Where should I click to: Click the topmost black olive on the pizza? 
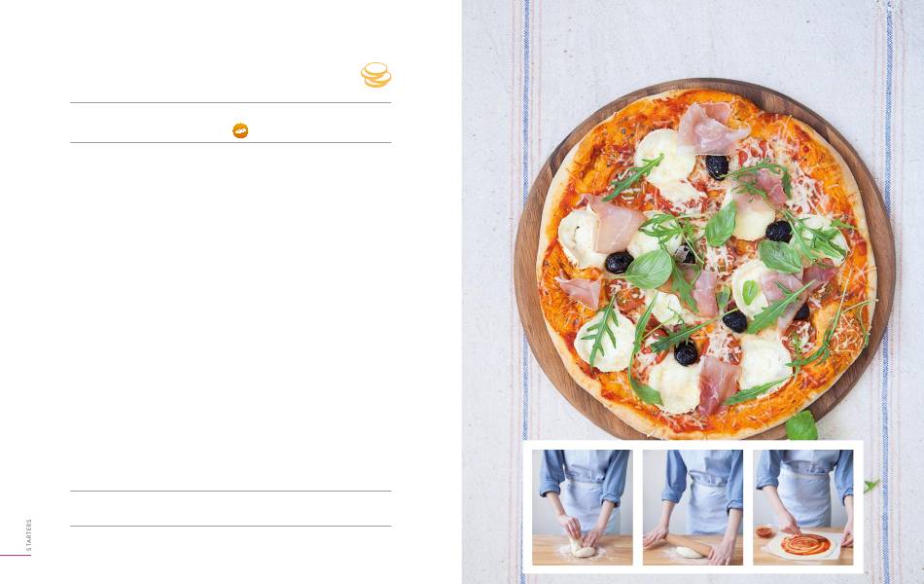[x=717, y=167]
